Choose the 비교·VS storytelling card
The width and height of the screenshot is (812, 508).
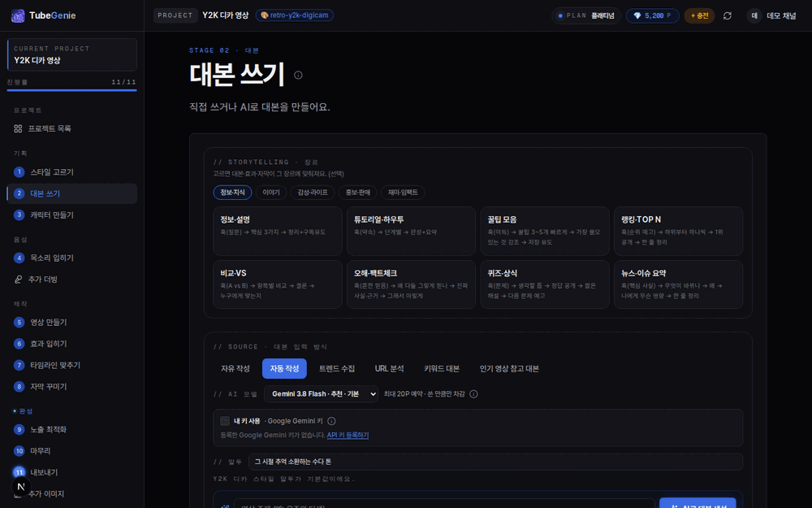click(278, 284)
